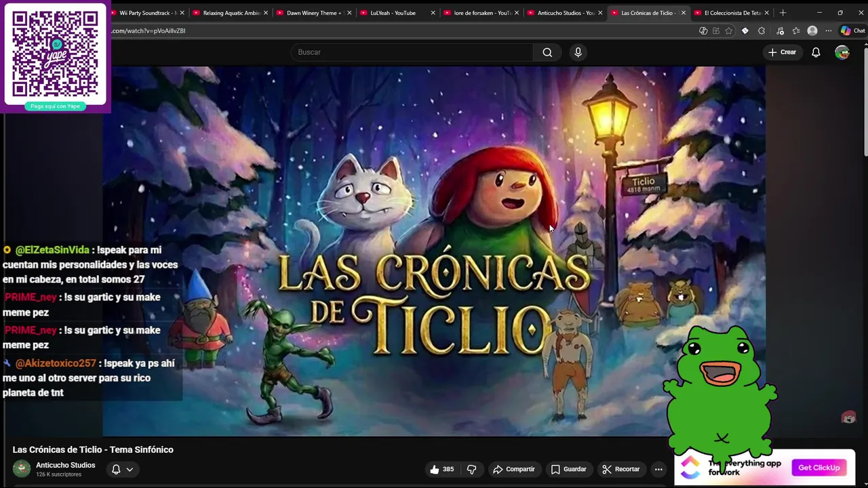This screenshot has width=868, height=488.
Task: Switch to Wii Party Soundtrack tab
Action: 146,13
